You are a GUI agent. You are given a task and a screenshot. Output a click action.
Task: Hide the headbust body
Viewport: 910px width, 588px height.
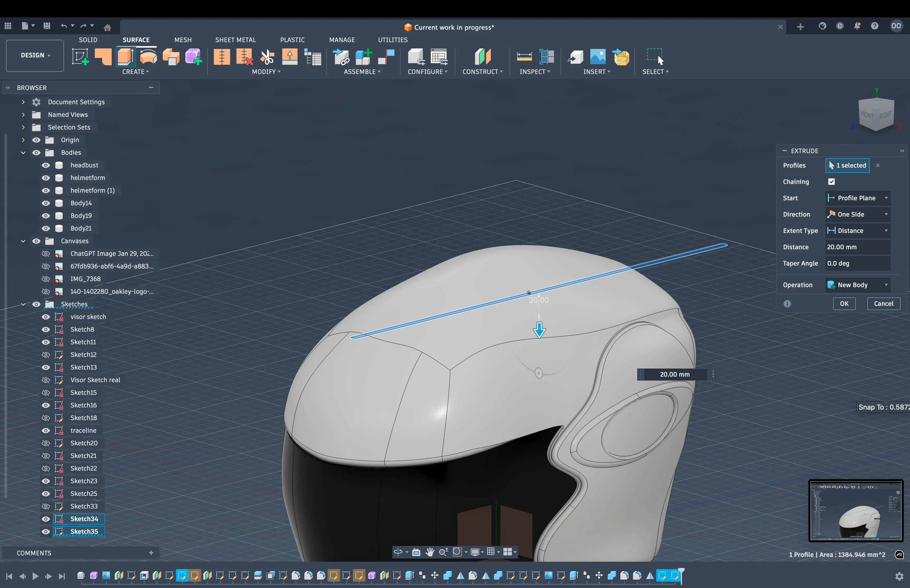46,165
